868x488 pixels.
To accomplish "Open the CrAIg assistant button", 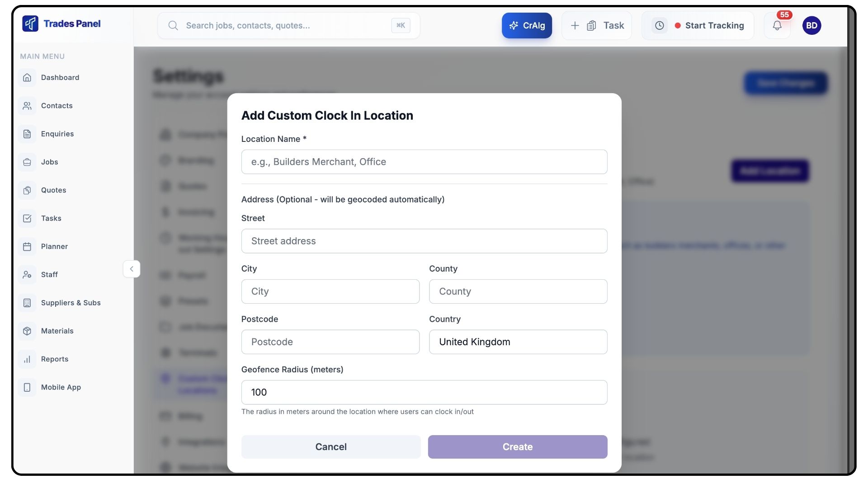I will click(x=527, y=26).
